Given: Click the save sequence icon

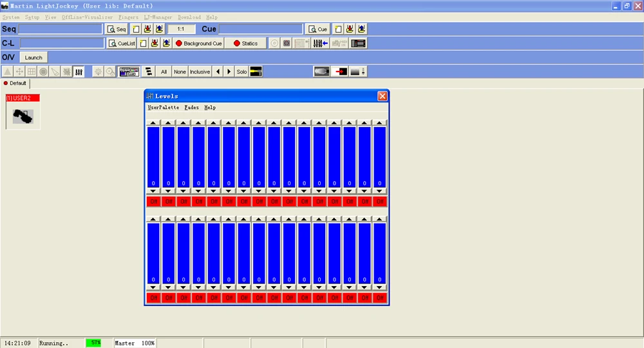Looking at the screenshot, I should point(147,29).
